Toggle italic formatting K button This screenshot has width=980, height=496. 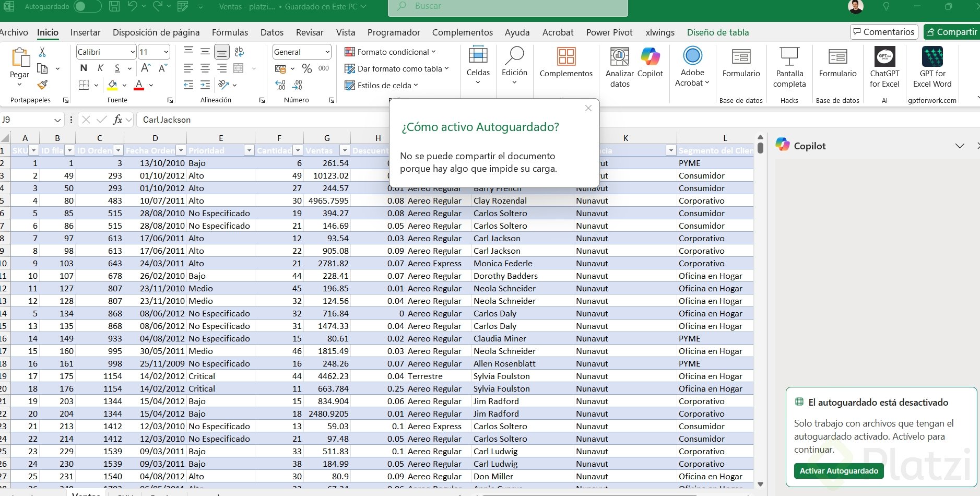tap(100, 68)
